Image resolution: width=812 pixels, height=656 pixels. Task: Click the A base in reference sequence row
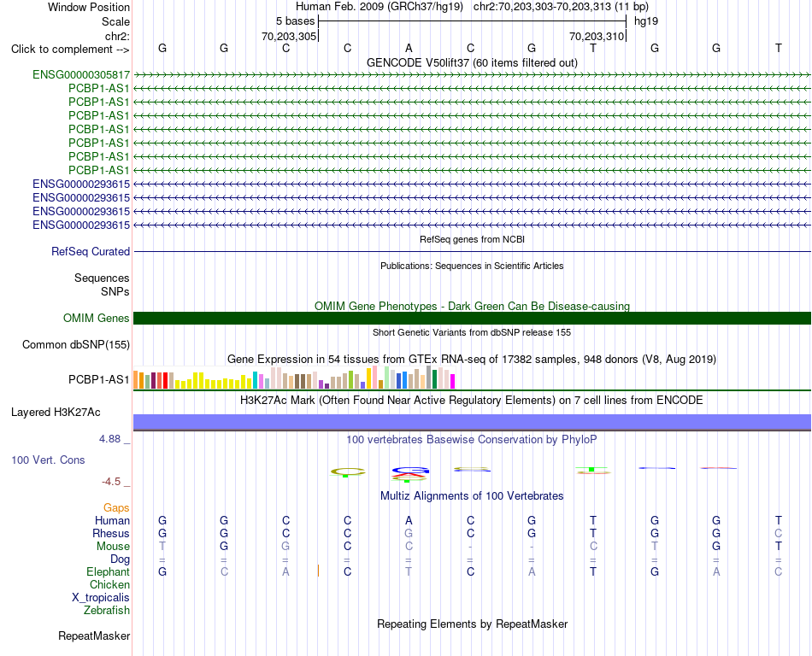point(409,48)
